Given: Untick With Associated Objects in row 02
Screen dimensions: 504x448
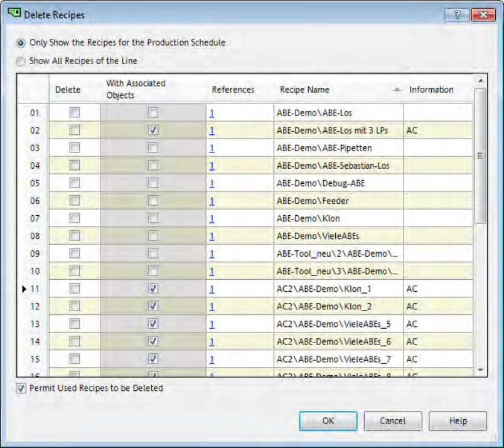Looking at the screenshot, I should [153, 131].
